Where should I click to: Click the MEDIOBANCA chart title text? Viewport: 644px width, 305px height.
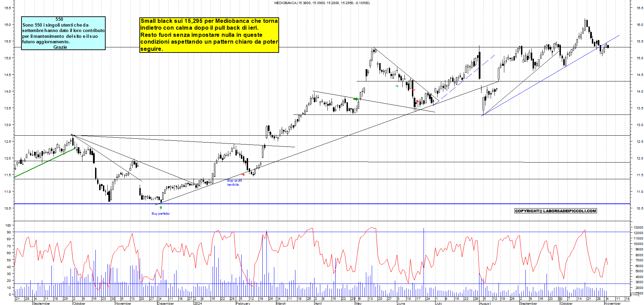pos(322,3)
